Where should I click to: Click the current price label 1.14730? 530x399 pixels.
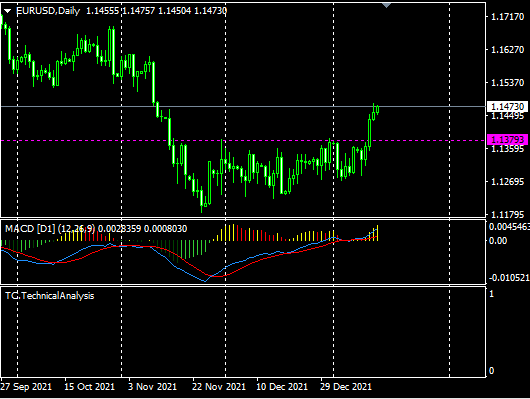click(507, 107)
